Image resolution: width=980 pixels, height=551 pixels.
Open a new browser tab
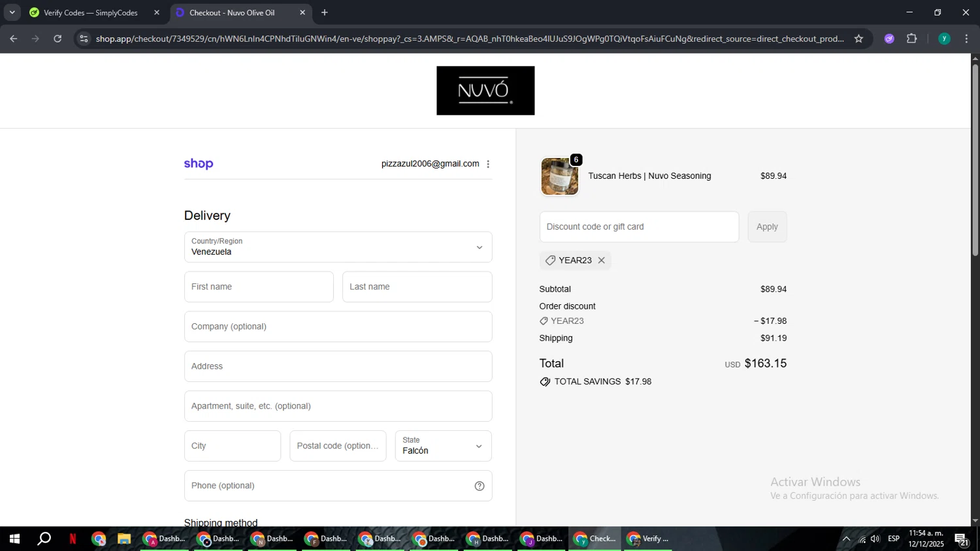[325, 12]
